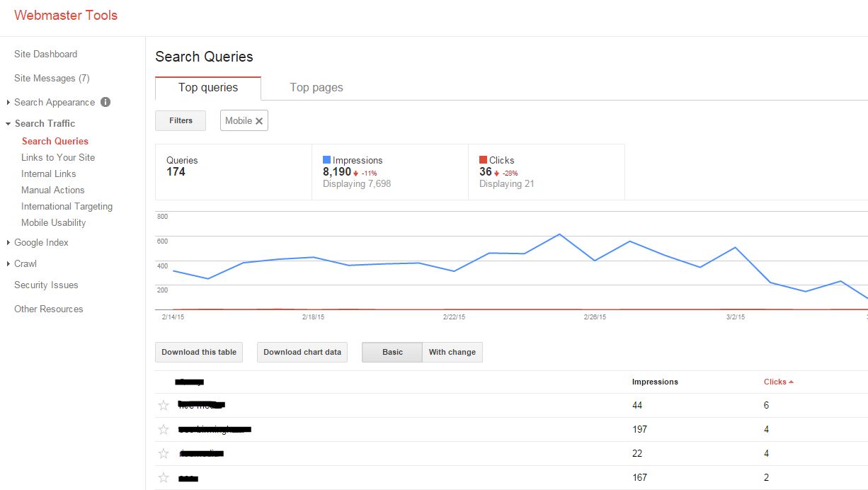Screen dimensions: 868x490
Task: Open Internal Links page
Action: (49, 173)
